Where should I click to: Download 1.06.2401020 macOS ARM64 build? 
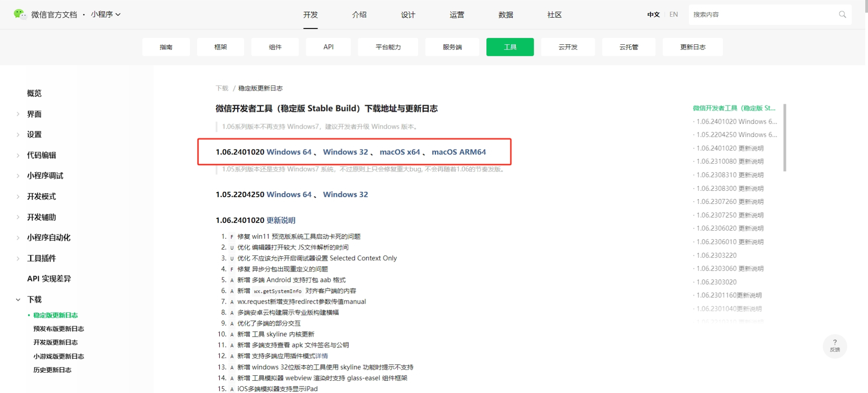[458, 152]
